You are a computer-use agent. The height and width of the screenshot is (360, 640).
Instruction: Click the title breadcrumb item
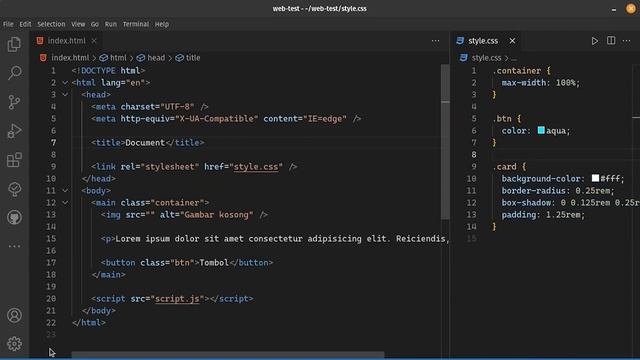coord(193,58)
